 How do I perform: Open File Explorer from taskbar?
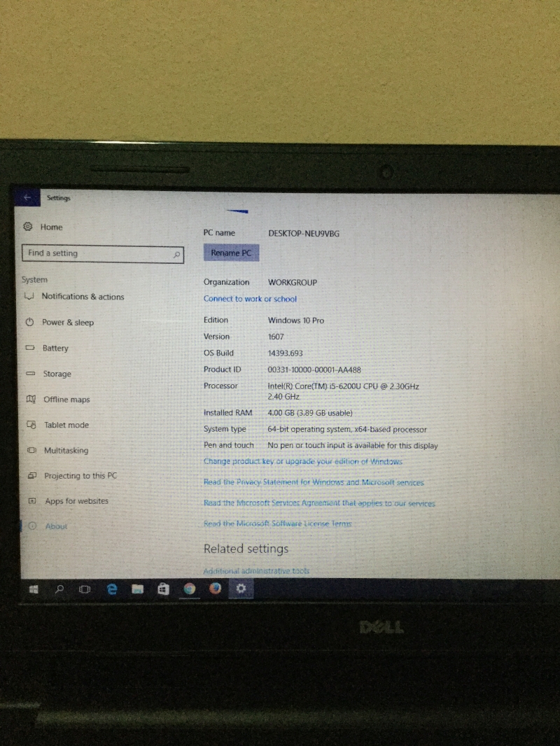[137, 589]
